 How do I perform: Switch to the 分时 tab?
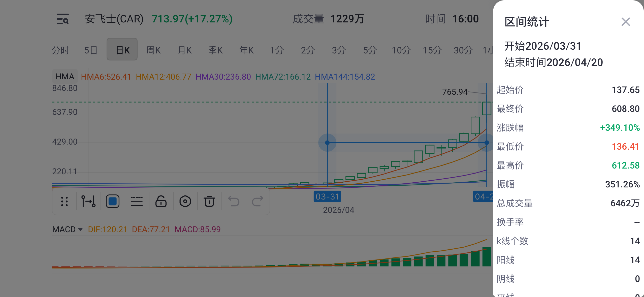60,50
